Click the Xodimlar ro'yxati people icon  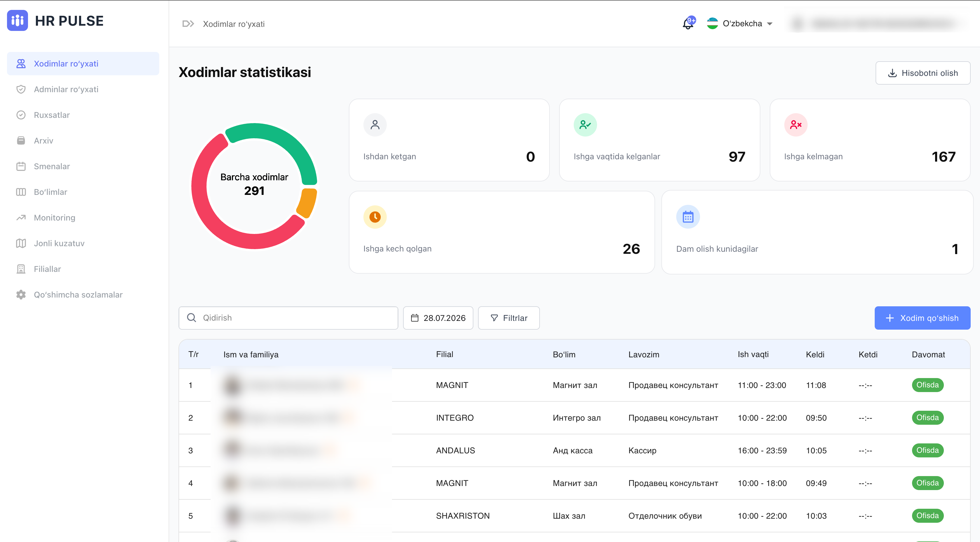(x=21, y=64)
